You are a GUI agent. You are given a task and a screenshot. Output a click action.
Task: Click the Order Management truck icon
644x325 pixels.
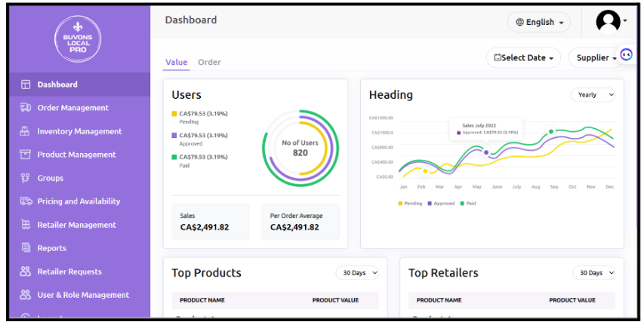click(x=26, y=108)
